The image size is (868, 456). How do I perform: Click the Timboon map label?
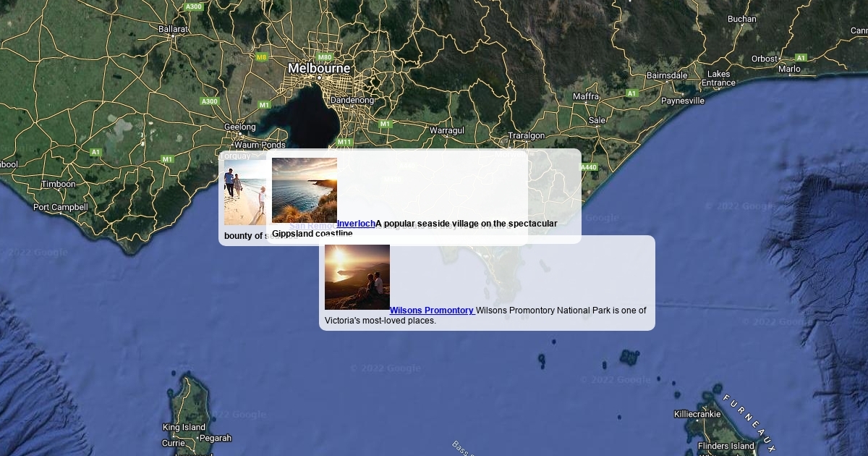pyautogui.click(x=58, y=184)
